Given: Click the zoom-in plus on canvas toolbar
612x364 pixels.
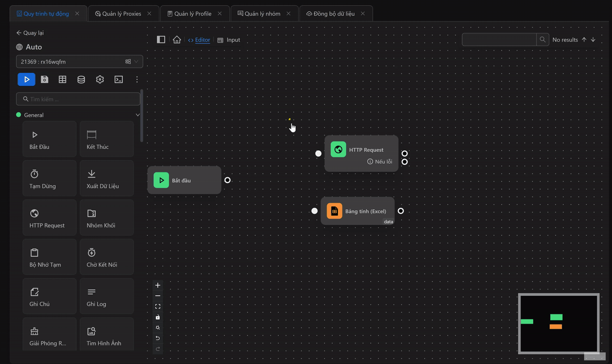Looking at the screenshot, I should point(157,285).
